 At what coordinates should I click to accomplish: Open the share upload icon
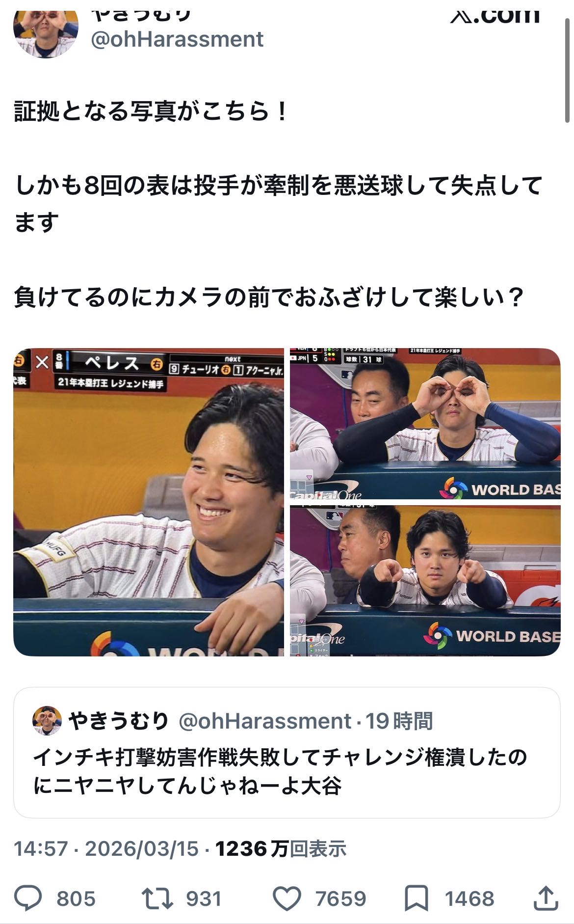546,898
